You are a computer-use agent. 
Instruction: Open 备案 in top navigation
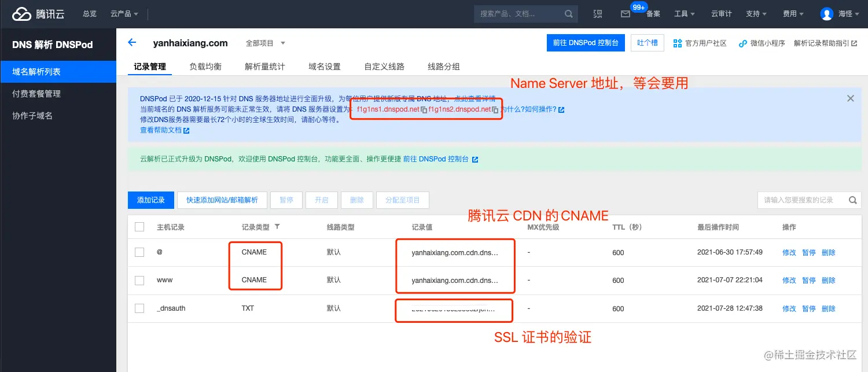(653, 14)
